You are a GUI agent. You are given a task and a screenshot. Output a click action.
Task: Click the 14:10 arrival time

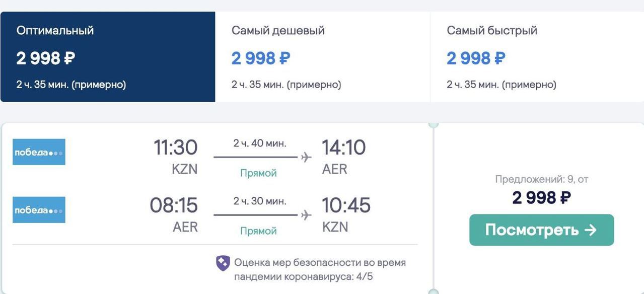coord(343,148)
